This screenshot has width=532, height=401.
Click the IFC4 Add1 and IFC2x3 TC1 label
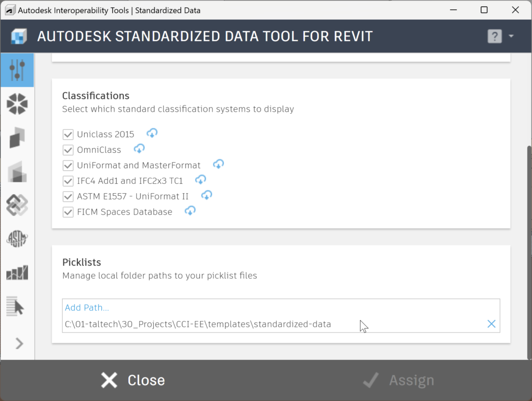[x=130, y=181]
